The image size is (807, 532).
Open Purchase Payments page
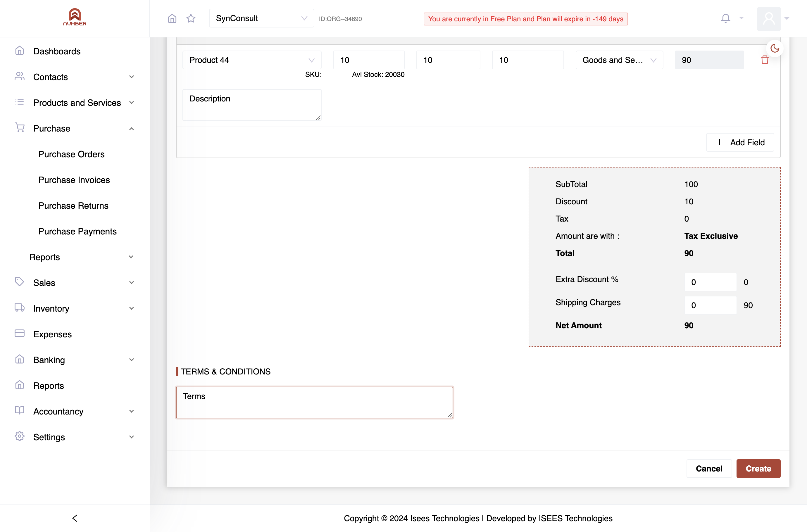point(77,232)
